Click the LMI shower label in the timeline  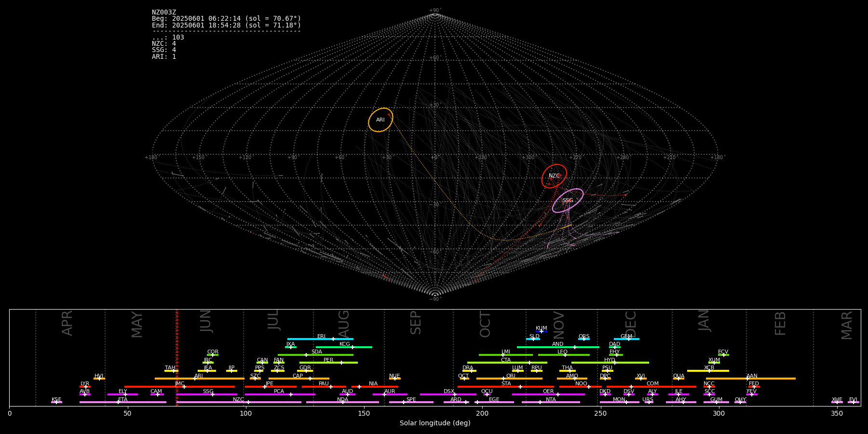pyautogui.click(x=506, y=352)
